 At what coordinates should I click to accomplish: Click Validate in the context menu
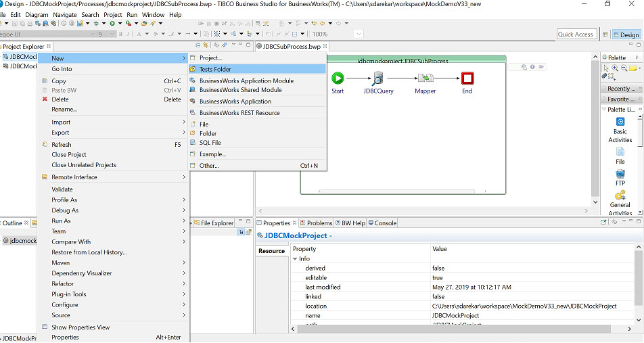pos(62,189)
